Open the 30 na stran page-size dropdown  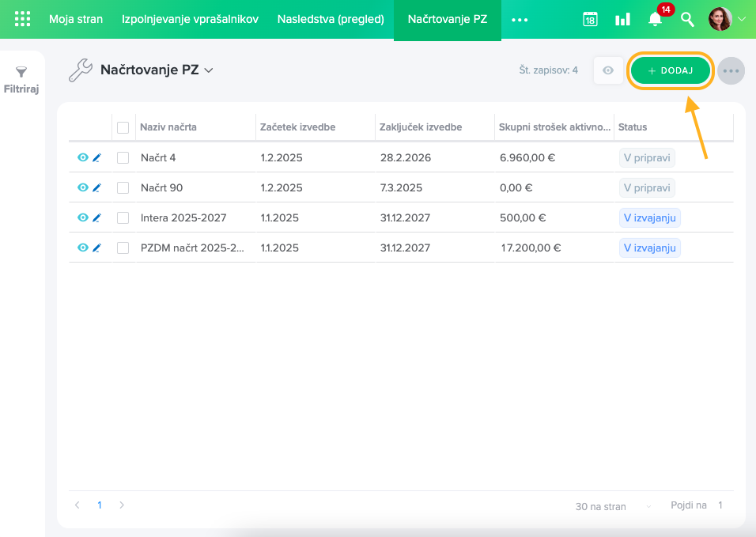(x=614, y=506)
